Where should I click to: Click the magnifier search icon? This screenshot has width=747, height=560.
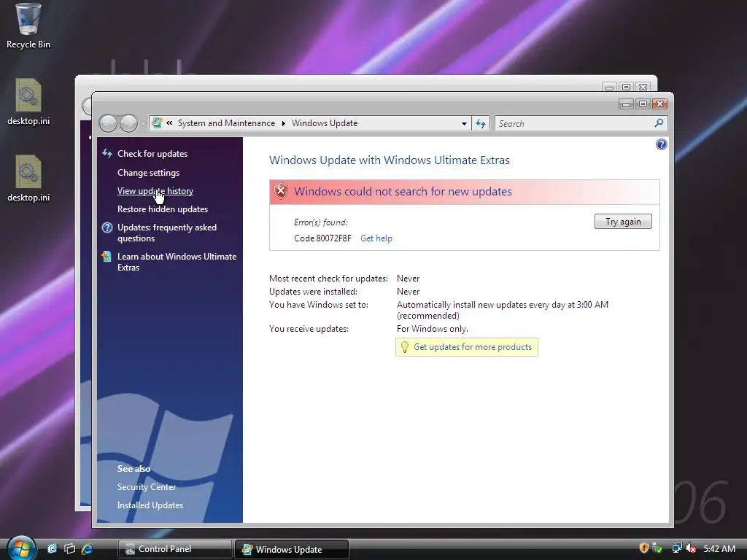(x=659, y=123)
